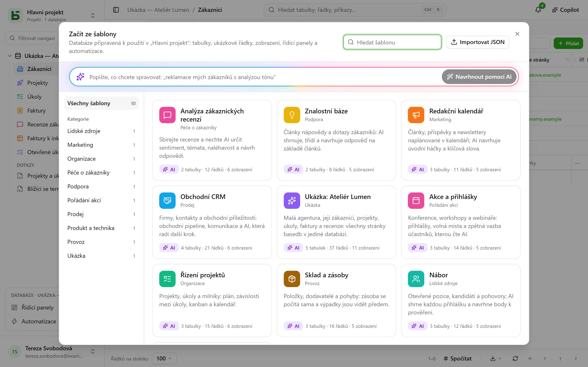Click the refresh icon in bottom bar

(515, 358)
